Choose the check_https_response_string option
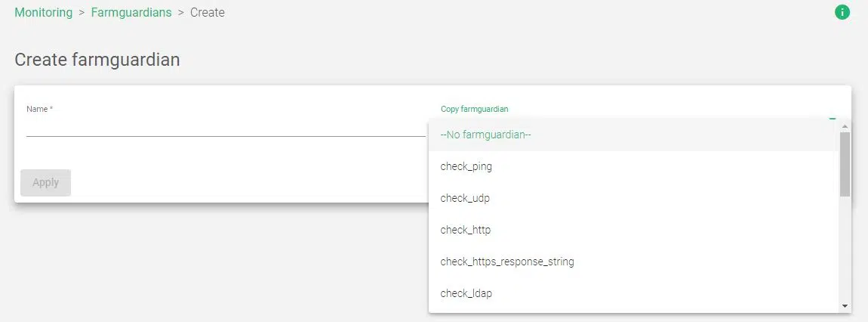This screenshot has width=868, height=322. tap(507, 262)
